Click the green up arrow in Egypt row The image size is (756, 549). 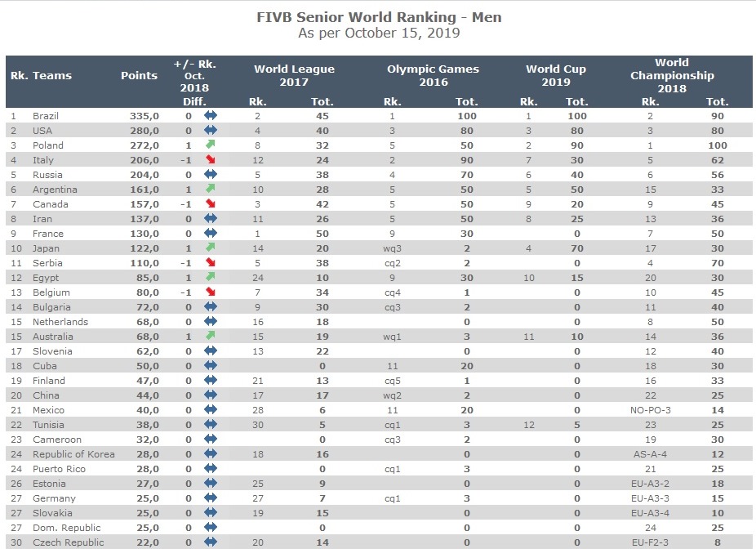[210, 277]
